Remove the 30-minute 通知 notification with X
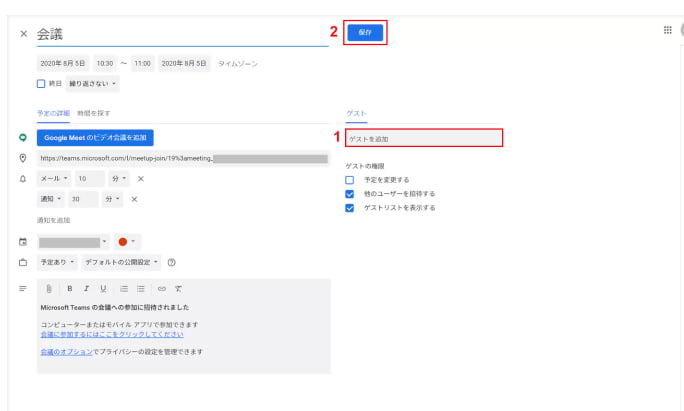The width and height of the screenshot is (684, 411). (134, 199)
